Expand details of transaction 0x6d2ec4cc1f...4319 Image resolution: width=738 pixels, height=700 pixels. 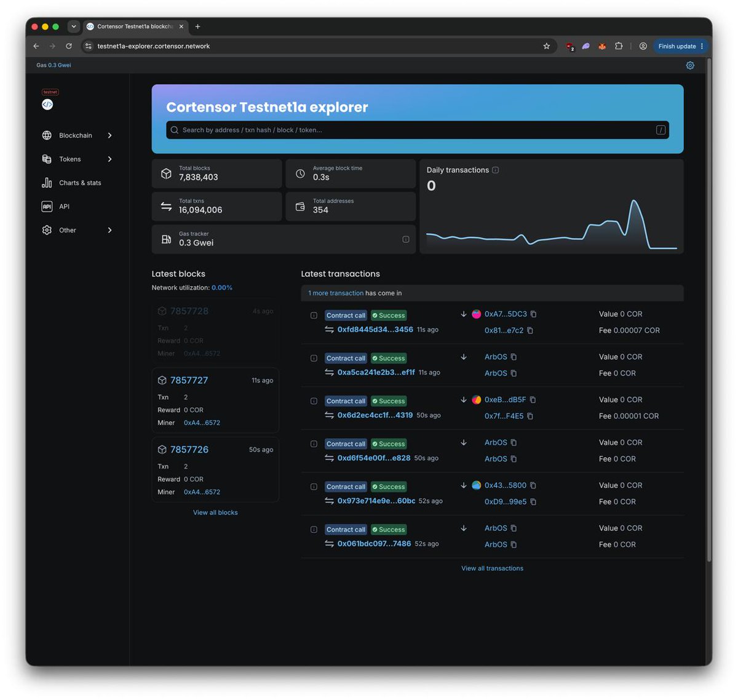click(x=314, y=401)
